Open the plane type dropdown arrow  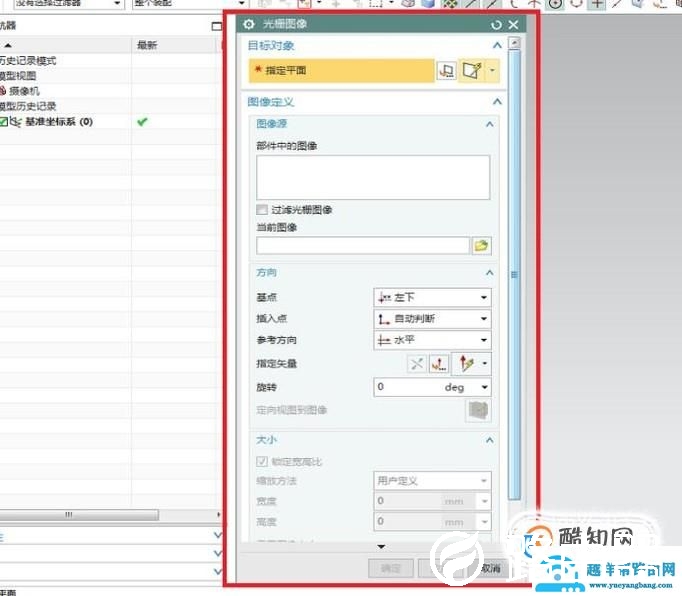pyautogui.click(x=493, y=70)
